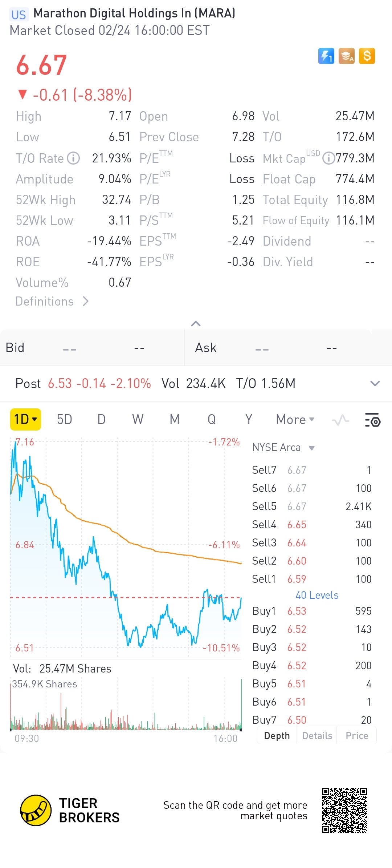Tap the Market Closed timestamp text
392x868 pixels.
tap(110, 31)
